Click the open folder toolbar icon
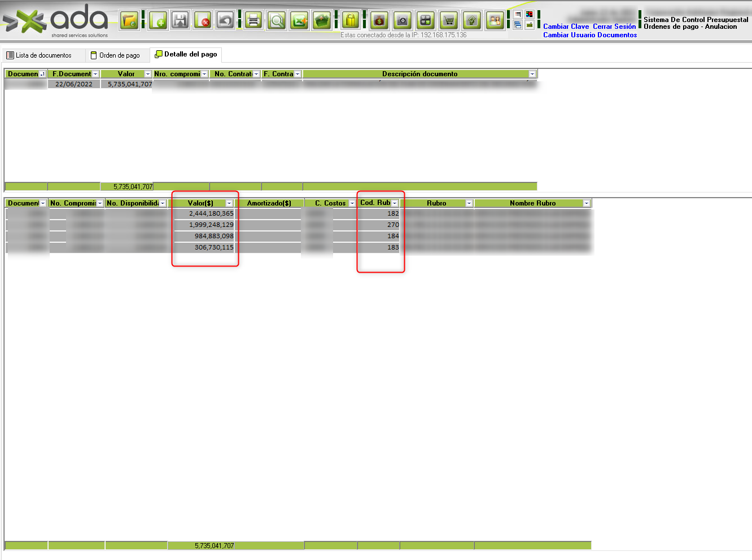 point(129,21)
